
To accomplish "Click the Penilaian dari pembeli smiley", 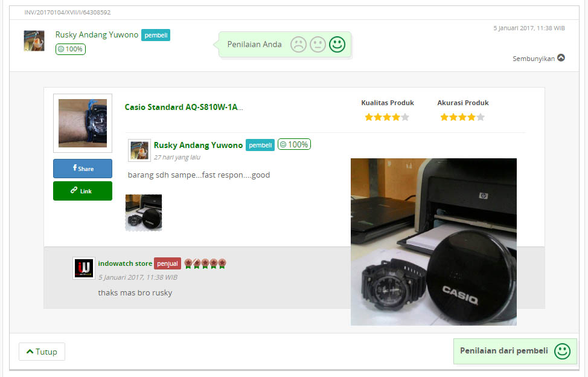I will (x=562, y=351).
